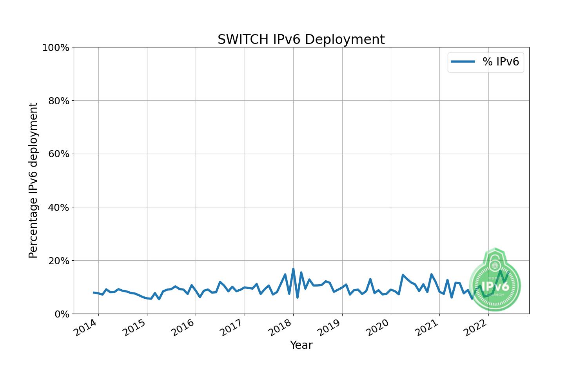Viewport: 588px width, 392px height.
Task: Click the 'Year' x-axis label
Action: [301, 345]
